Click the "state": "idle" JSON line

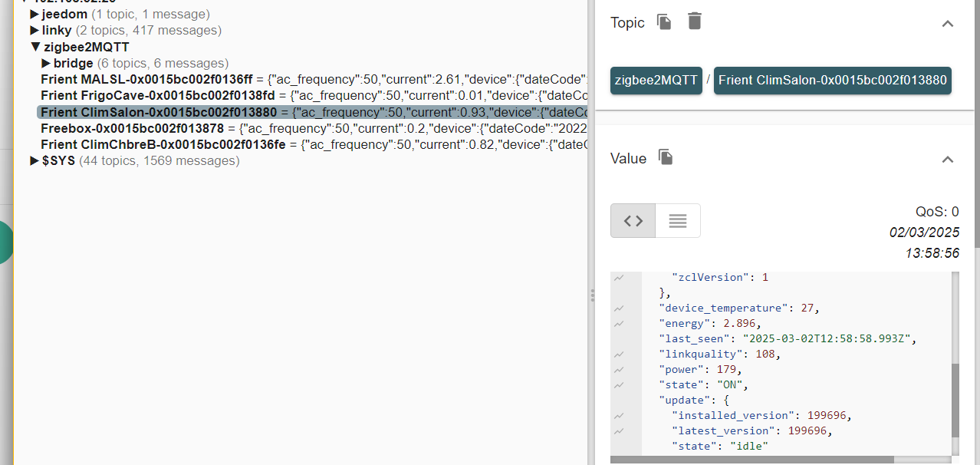click(x=719, y=446)
